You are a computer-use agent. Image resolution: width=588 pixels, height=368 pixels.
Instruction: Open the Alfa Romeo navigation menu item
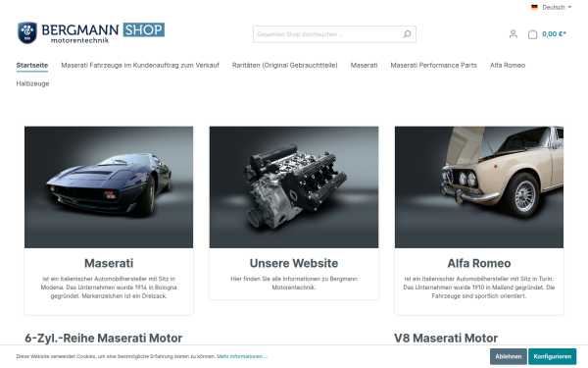tap(508, 65)
